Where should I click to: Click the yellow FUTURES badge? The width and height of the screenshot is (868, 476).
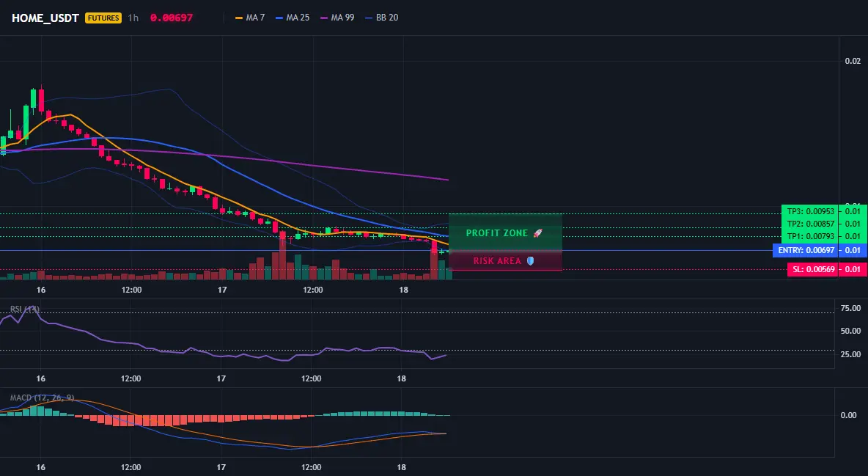click(103, 18)
